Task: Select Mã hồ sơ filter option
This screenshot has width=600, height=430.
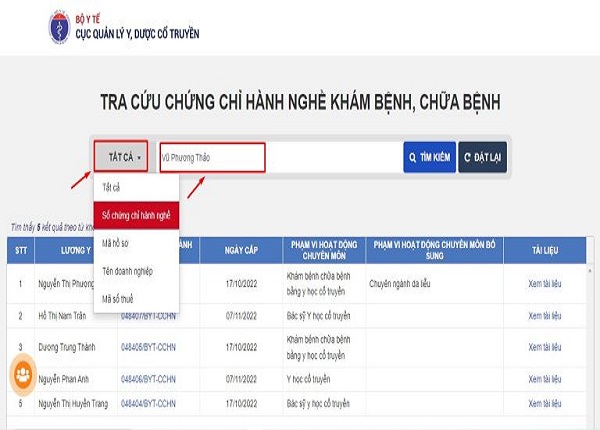Action: pos(136,243)
